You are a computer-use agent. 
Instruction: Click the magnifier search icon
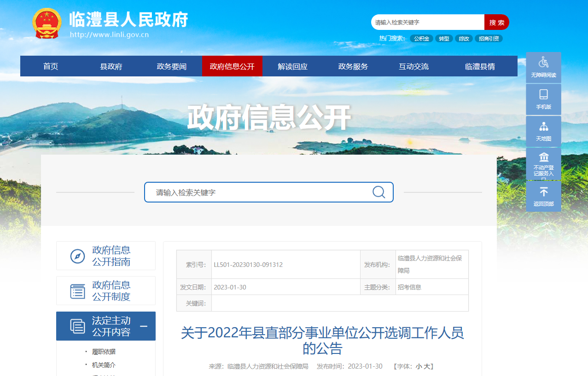pos(378,192)
